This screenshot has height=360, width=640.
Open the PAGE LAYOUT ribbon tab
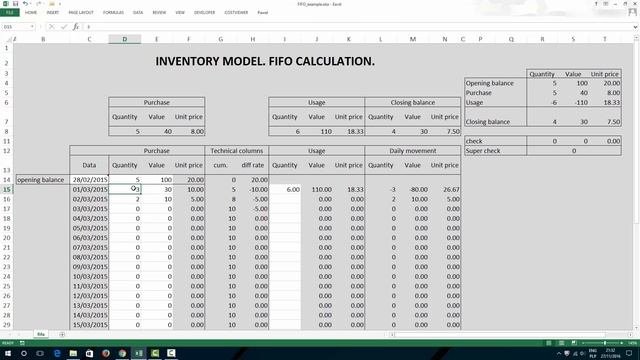[81, 13]
